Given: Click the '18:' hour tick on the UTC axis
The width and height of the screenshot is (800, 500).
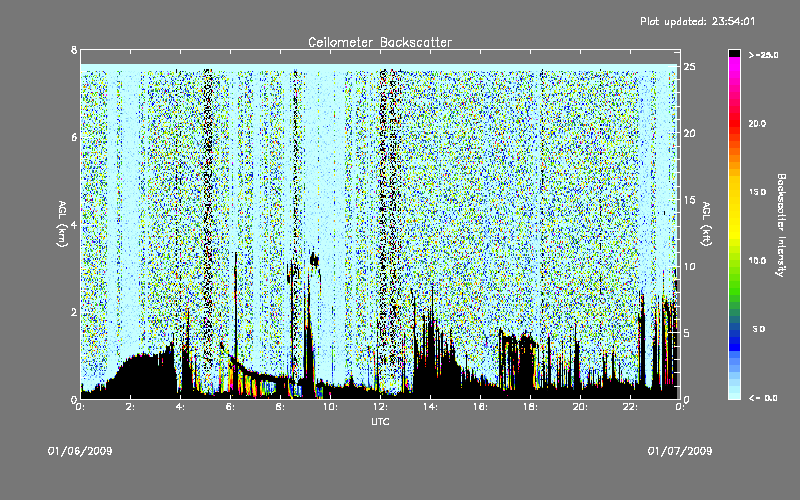Looking at the screenshot, I should coord(530,407).
